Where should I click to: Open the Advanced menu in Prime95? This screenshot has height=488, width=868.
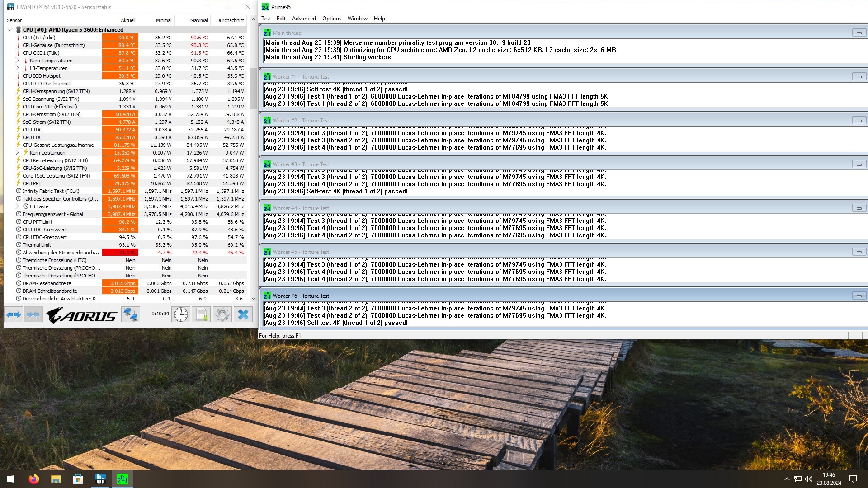point(304,19)
